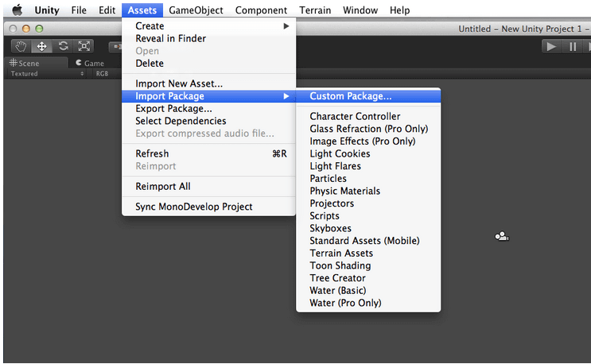591x364 pixels.
Task: Open the Apple menu
Action: click(x=17, y=10)
